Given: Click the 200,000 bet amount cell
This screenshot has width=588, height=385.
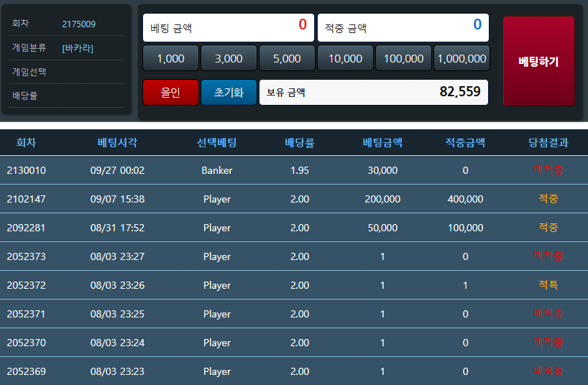Looking at the screenshot, I should pos(382,199).
